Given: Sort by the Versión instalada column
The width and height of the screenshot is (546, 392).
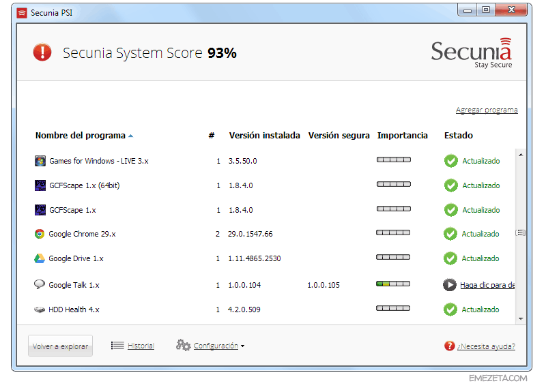Looking at the screenshot, I should (x=264, y=136).
